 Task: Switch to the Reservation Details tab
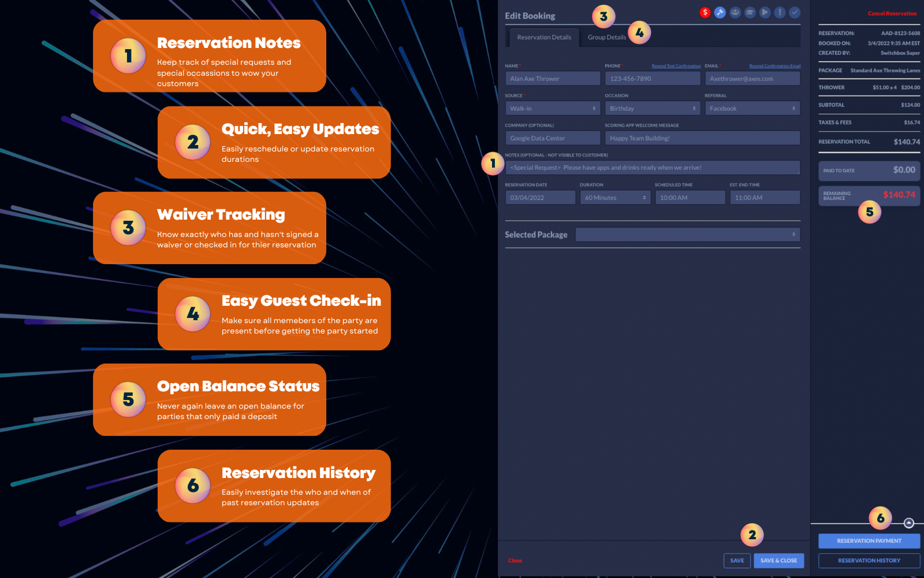(544, 38)
